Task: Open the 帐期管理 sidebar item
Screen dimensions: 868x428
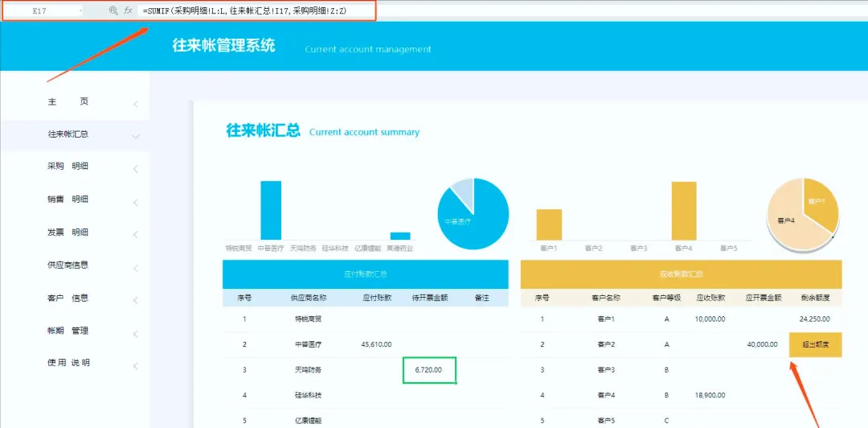Action: (68, 331)
